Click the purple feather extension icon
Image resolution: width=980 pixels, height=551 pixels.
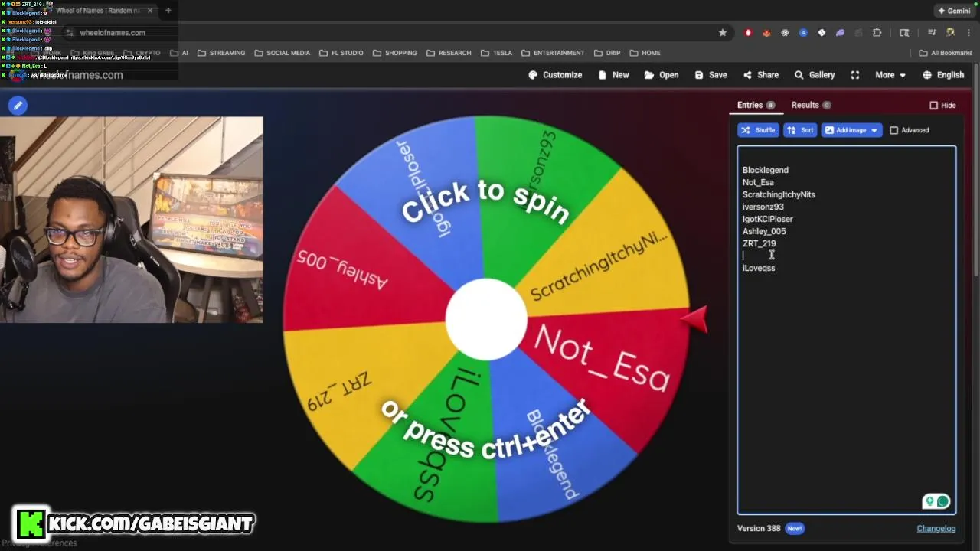(x=840, y=33)
